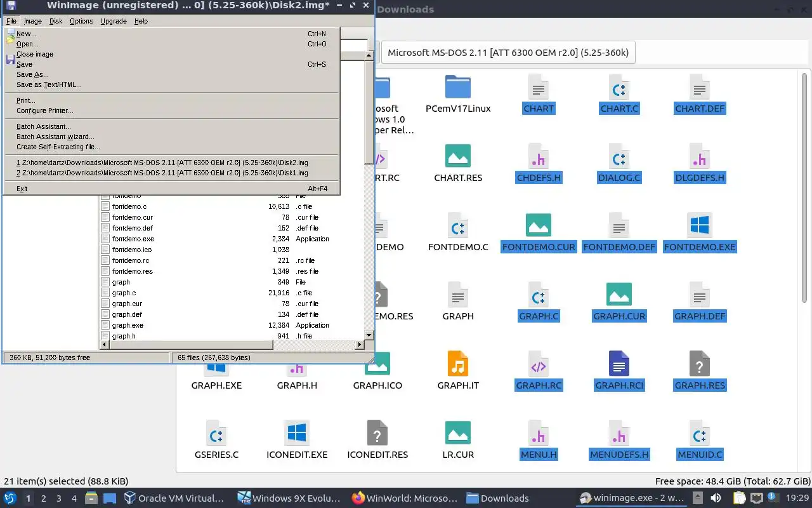Screen dimensions: 812x508
Task: Choose Open... in the File menu
Action: (x=172, y=44)
